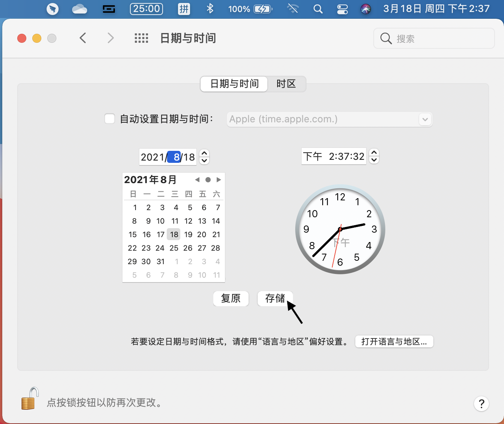The image size is (504, 424).
Task: Show all preferences grid icon
Action: (141, 38)
